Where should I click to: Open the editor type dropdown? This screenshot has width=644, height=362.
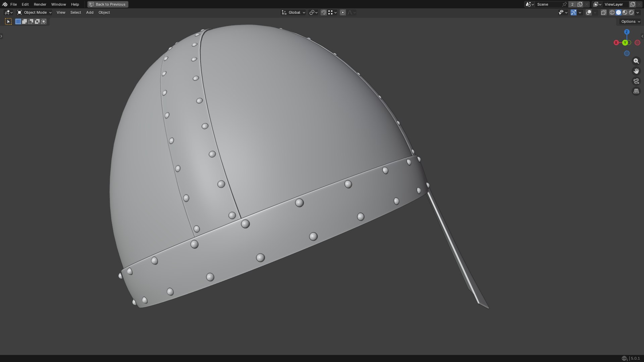[x=8, y=12]
